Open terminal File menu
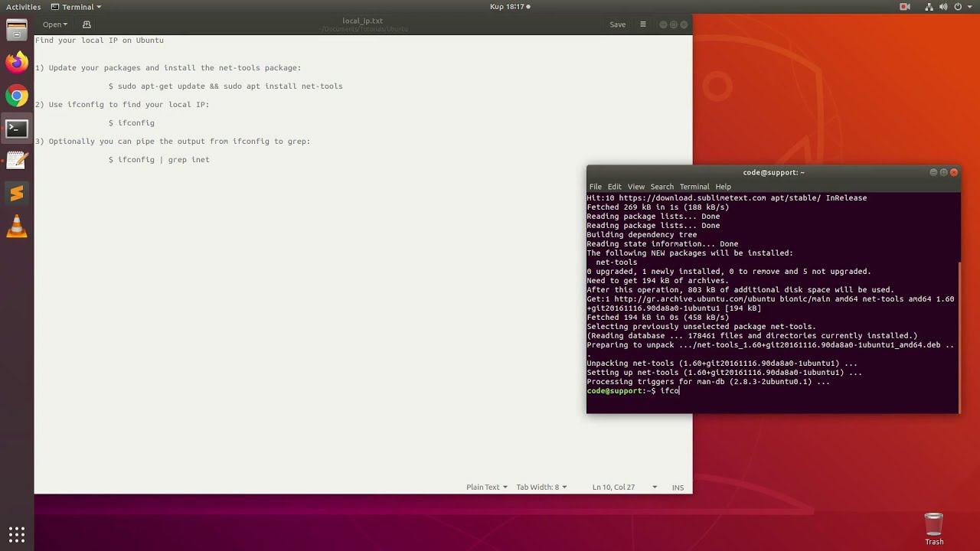 point(595,187)
